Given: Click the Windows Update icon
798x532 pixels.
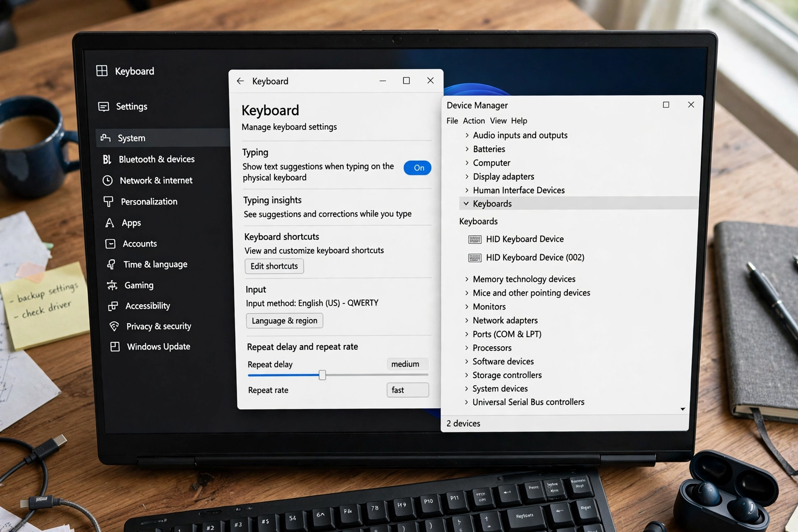Looking at the screenshot, I should (115, 347).
